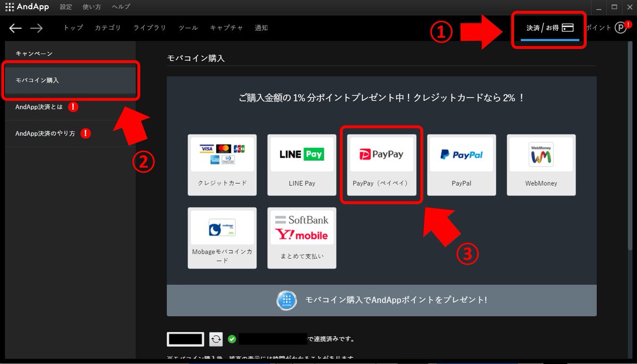Click the AndApp logo
Image resolution: width=637 pixels, height=364 pixels.
pos(27,7)
